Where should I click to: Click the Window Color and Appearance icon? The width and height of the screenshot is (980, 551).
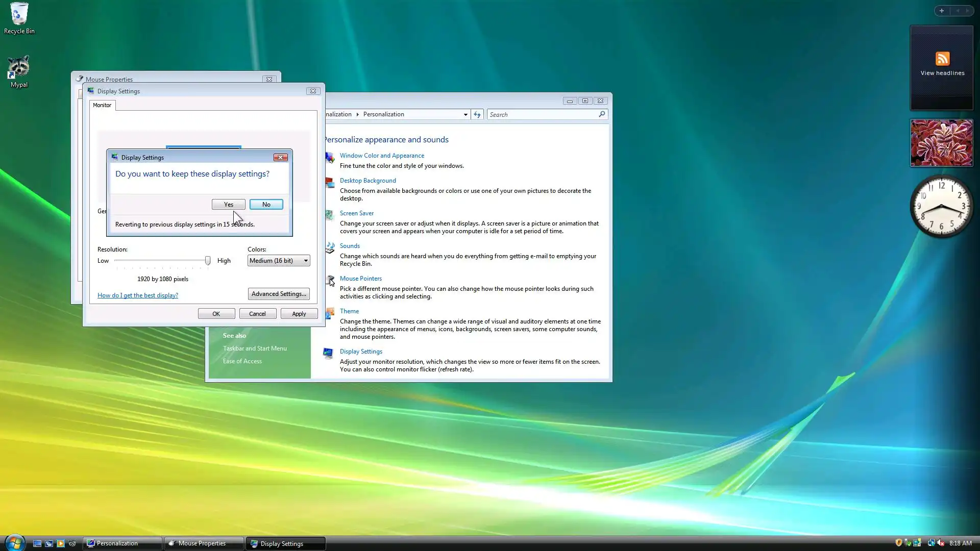pos(330,158)
